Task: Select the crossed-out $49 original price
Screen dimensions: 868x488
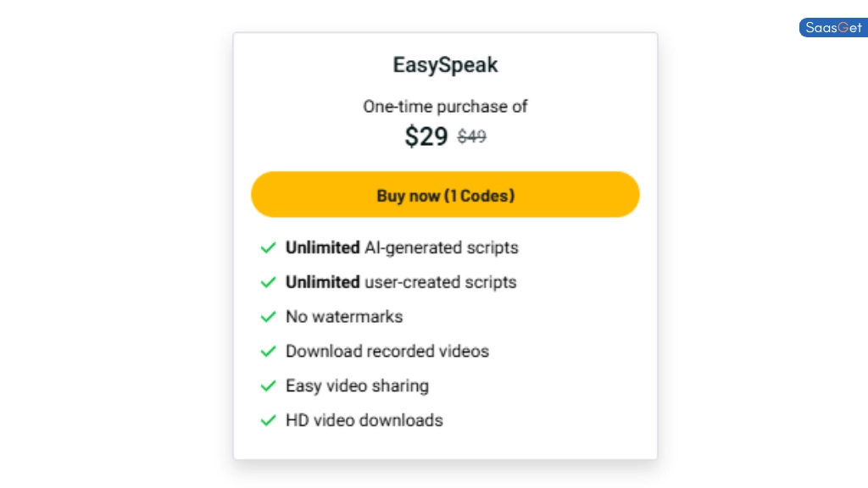Action: click(x=471, y=136)
